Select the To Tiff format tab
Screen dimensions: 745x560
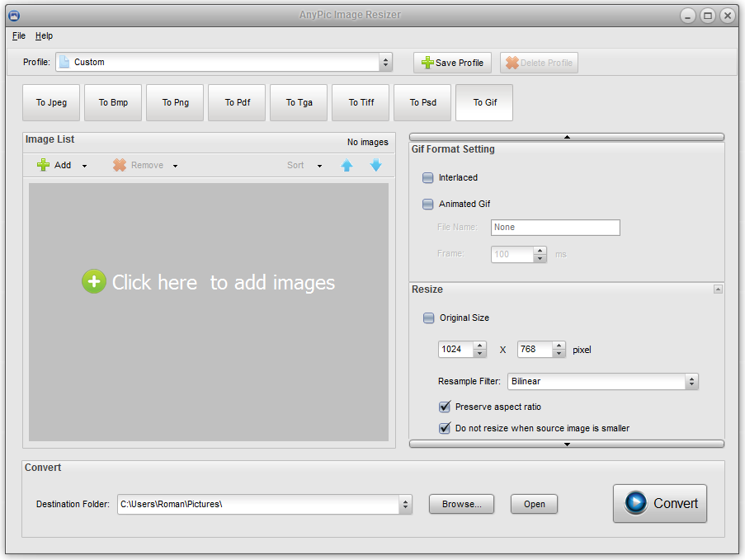point(361,102)
